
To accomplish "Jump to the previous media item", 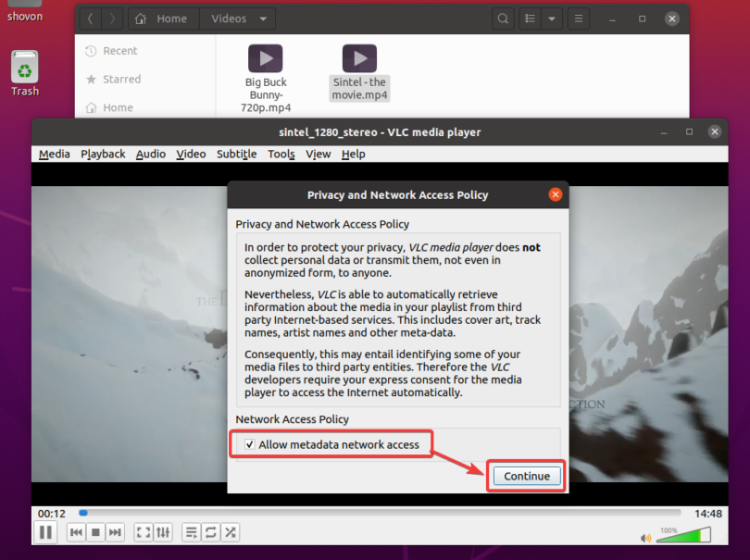I will coord(75,532).
